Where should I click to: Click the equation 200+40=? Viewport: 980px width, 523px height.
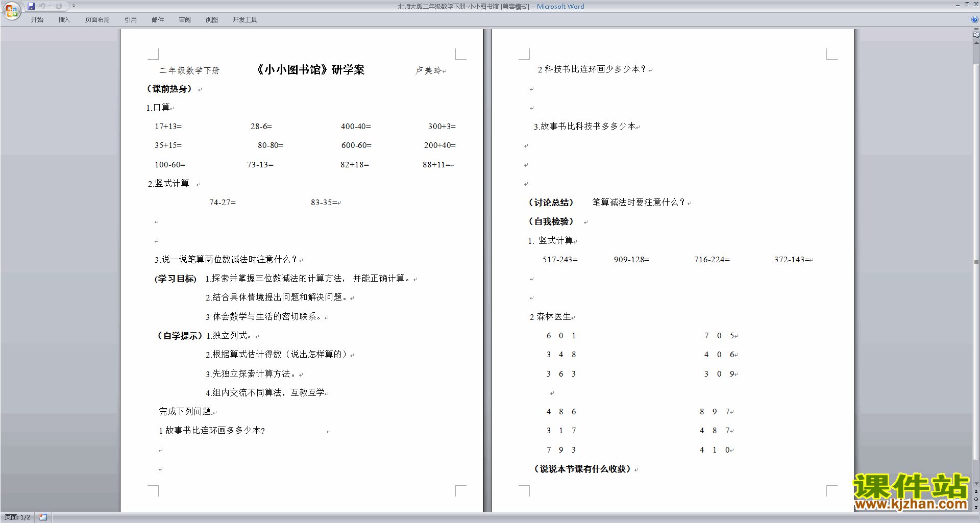[439, 145]
